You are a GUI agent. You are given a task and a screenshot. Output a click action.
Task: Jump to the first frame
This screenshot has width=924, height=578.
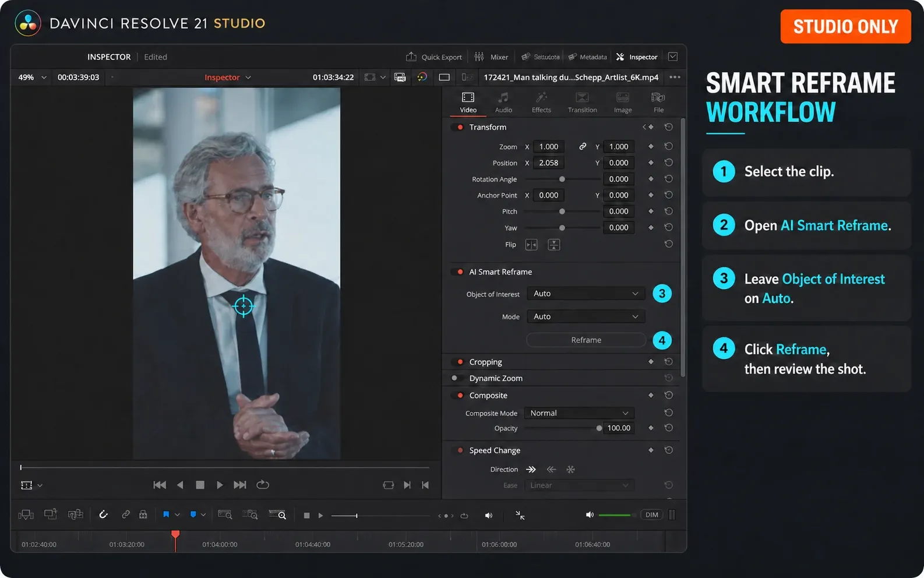click(160, 485)
